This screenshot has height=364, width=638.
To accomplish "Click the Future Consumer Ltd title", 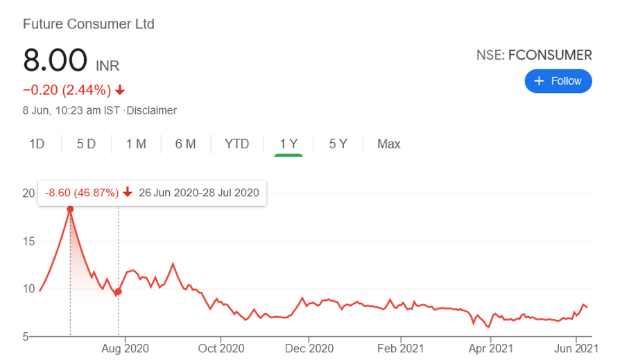I will 89,24.
